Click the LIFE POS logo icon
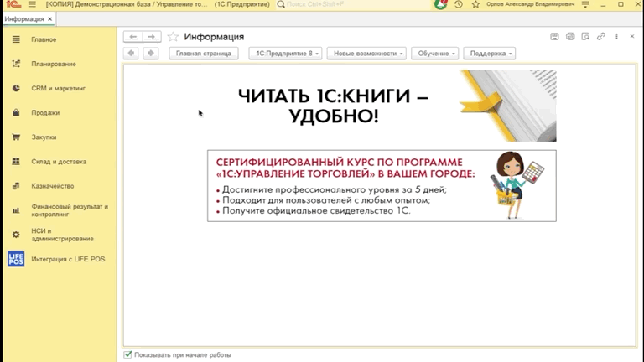Viewport: 644px width, 362px height. (16, 259)
